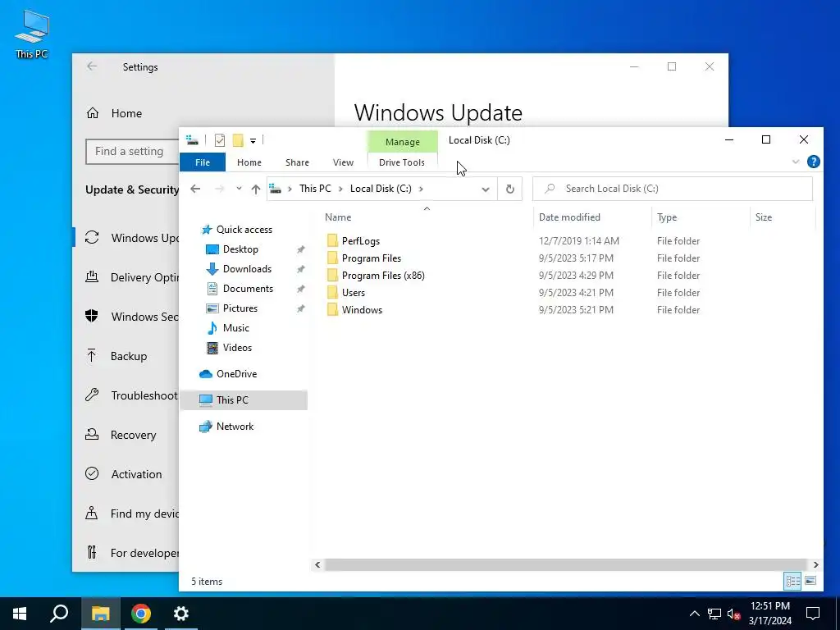Refresh the Local Disk (C:) view
840x630 pixels.
tap(510, 189)
